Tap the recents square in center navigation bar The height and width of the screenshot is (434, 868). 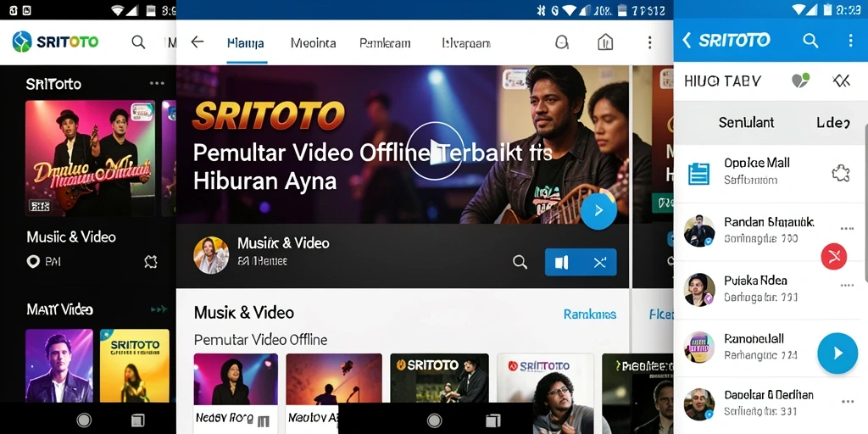[x=492, y=420]
